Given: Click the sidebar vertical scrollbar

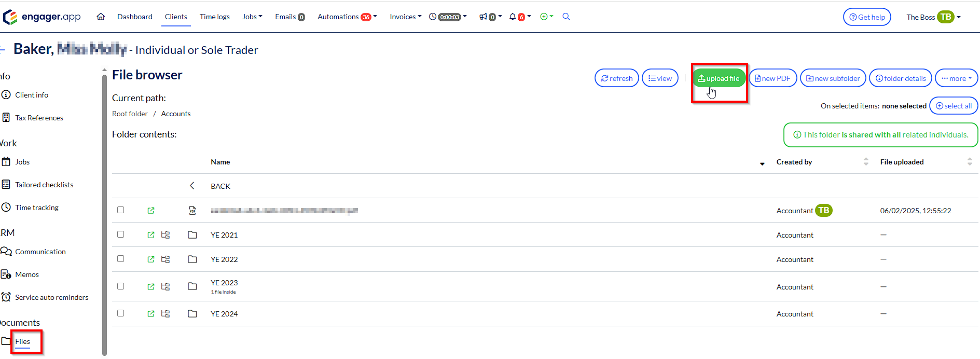Looking at the screenshot, I should coord(104,208).
